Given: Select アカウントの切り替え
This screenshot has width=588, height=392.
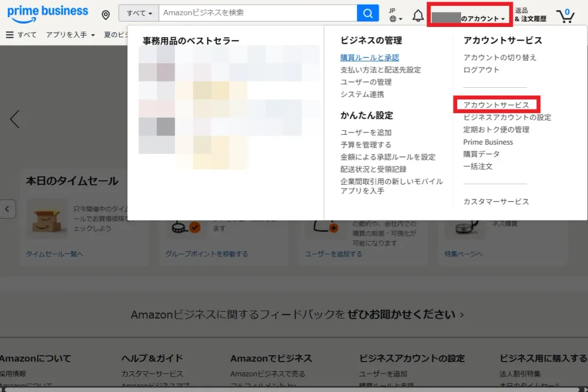Looking at the screenshot, I should click(500, 58).
